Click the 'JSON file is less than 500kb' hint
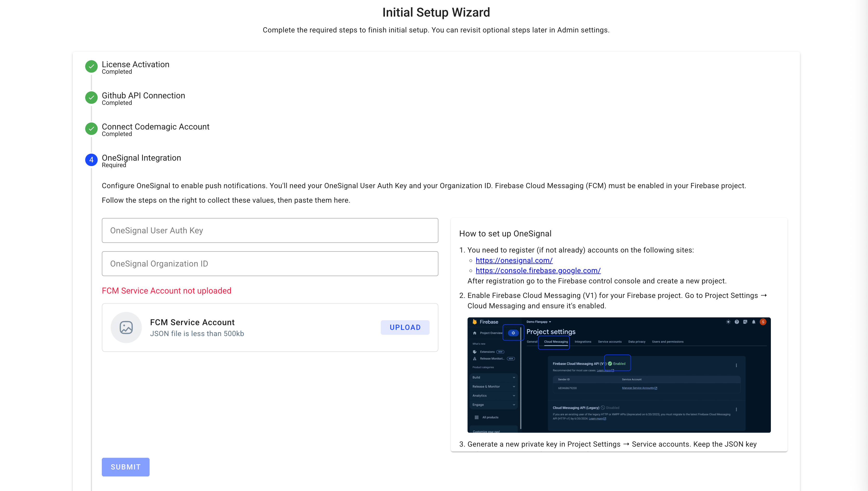Screen dimensions: 868x491 pos(197,333)
